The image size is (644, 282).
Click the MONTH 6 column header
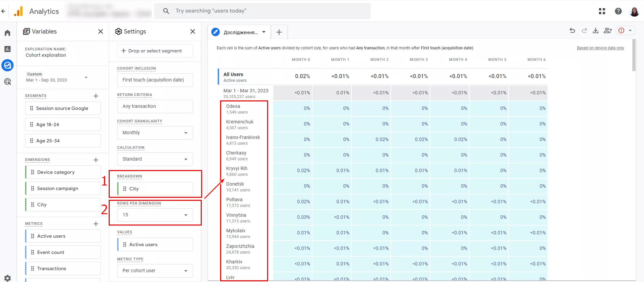point(537,60)
